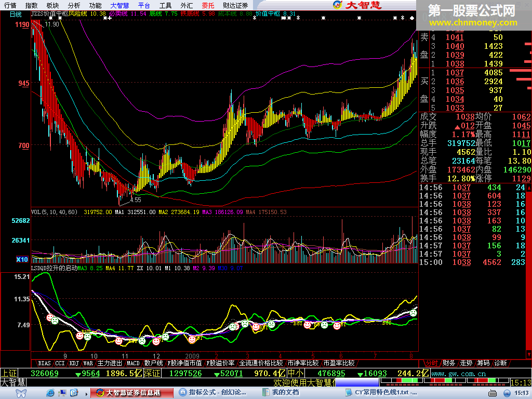Viewport: 532px width, 399px height.
Task: Switch to 我的文档 taskbar window
Action: point(298,393)
